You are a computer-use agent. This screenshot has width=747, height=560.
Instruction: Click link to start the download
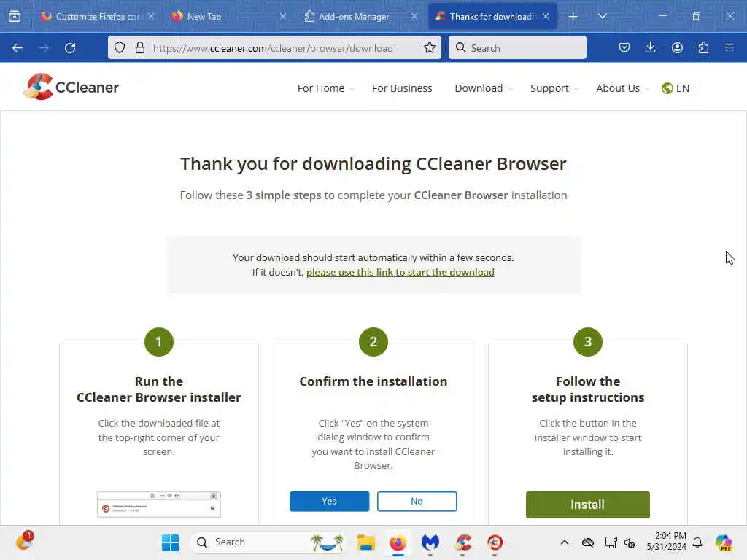(400, 273)
